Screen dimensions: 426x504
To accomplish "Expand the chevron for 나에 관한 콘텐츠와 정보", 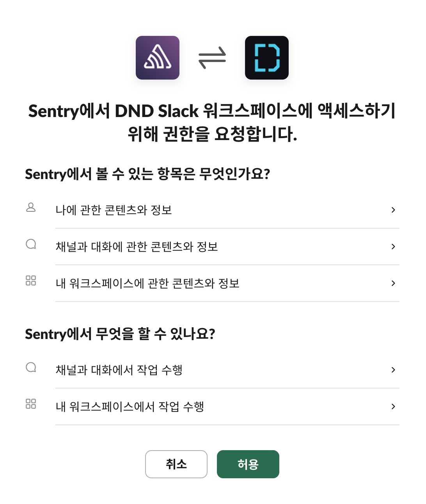I will [393, 210].
